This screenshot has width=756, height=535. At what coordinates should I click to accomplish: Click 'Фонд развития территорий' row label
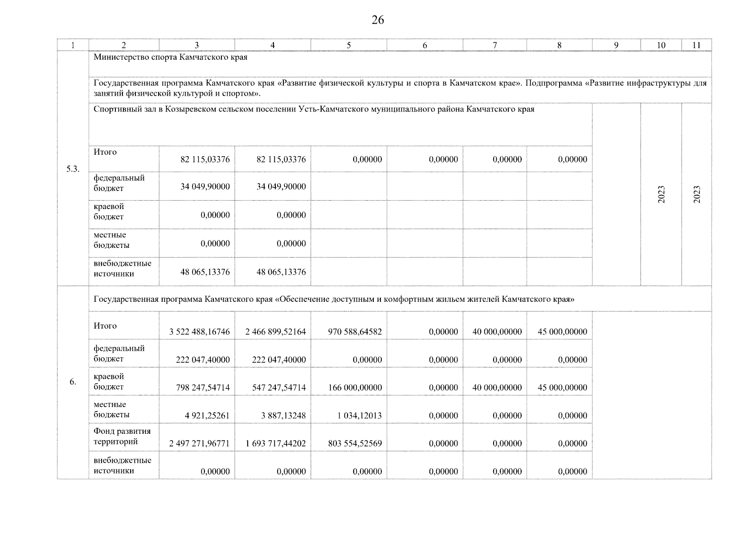pyautogui.click(x=122, y=436)
